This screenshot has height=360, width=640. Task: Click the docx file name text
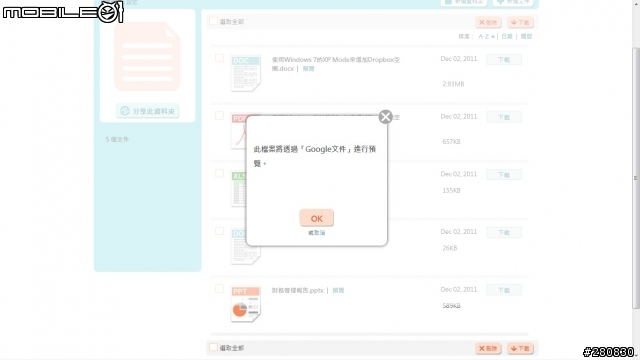(336, 64)
